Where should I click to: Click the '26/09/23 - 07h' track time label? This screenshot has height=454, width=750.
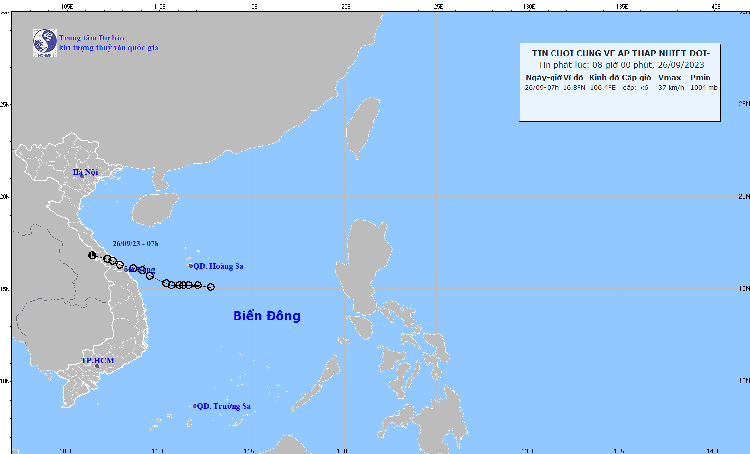(135, 244)
